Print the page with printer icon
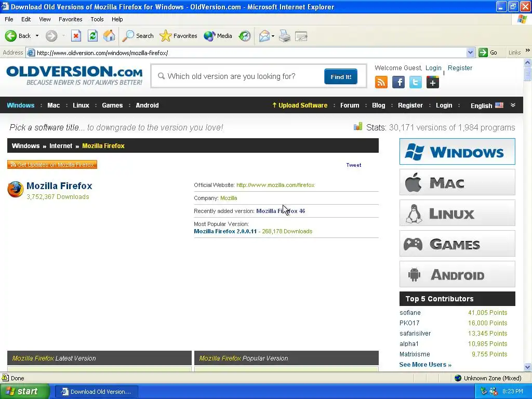 pyautogui.click(x=285, y=36)
